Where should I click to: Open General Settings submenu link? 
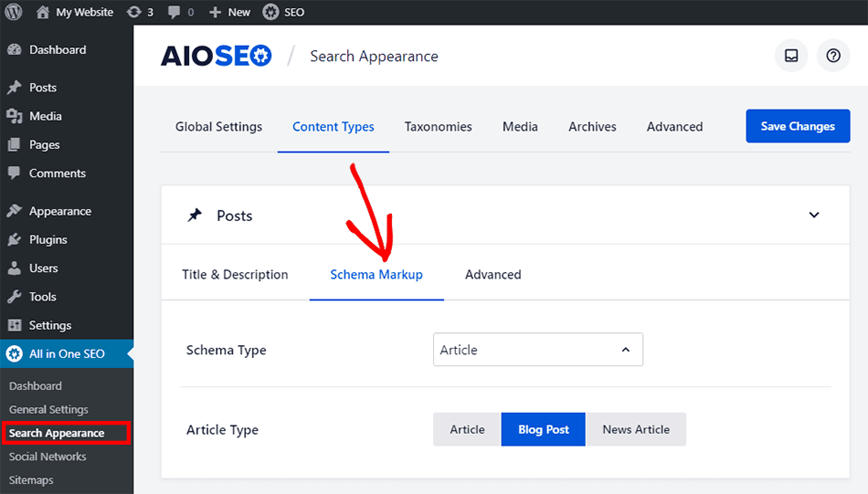tap(48, 409)
